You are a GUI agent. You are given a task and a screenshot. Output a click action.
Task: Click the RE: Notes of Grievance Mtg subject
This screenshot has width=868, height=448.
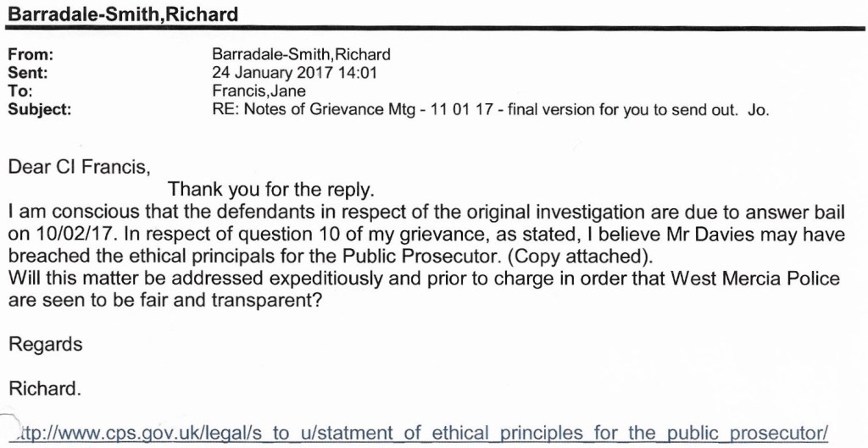(490, 108)
